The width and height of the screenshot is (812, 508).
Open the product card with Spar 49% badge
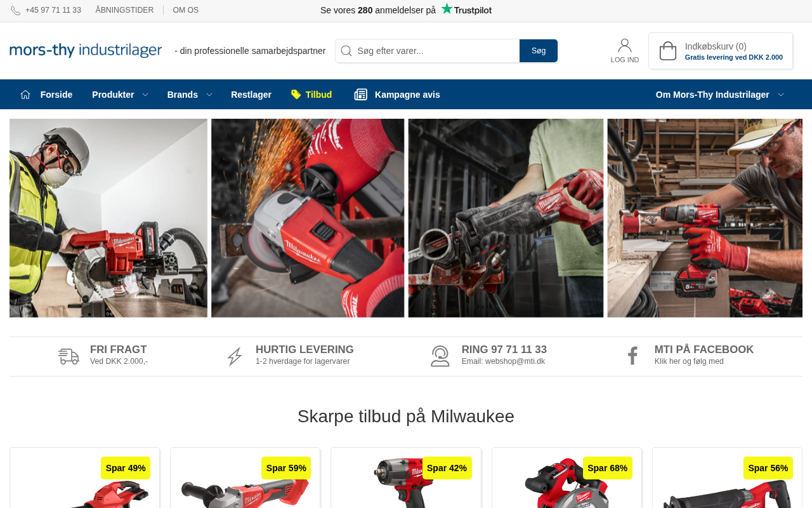point(85,478)
